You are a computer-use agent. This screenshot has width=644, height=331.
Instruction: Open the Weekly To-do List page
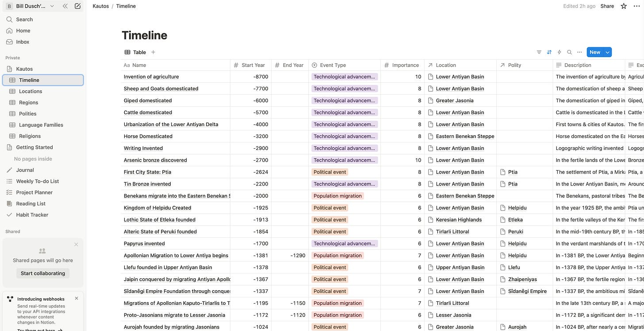[x=43, y=181]
